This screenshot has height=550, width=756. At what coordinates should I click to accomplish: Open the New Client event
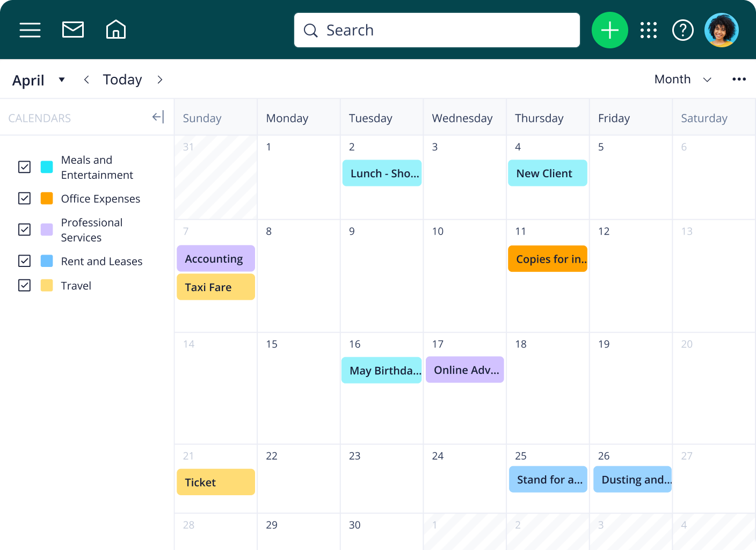547,173
